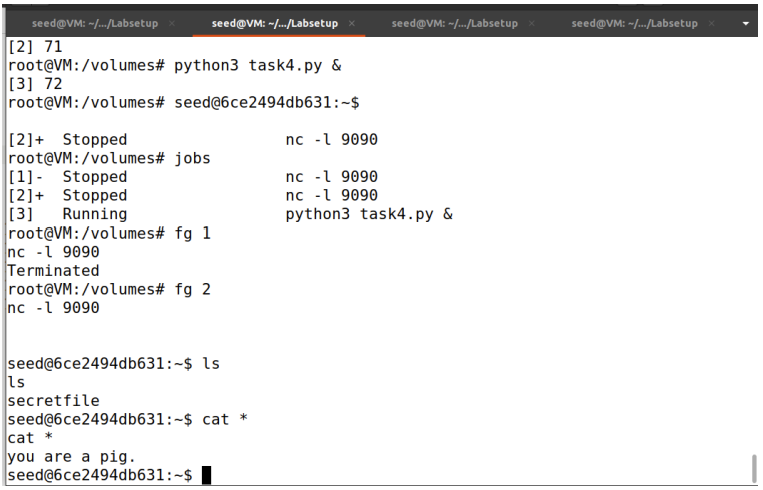This screenshot has height=490, width=763.
Task: Click the terminal scrollbar thumb
Action: coord(754,469)
